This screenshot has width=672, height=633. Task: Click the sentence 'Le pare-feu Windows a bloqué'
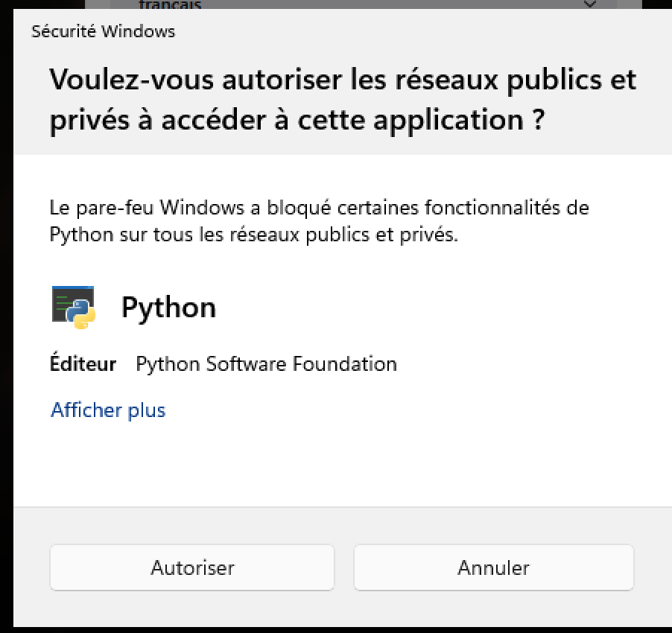(190, 208)
